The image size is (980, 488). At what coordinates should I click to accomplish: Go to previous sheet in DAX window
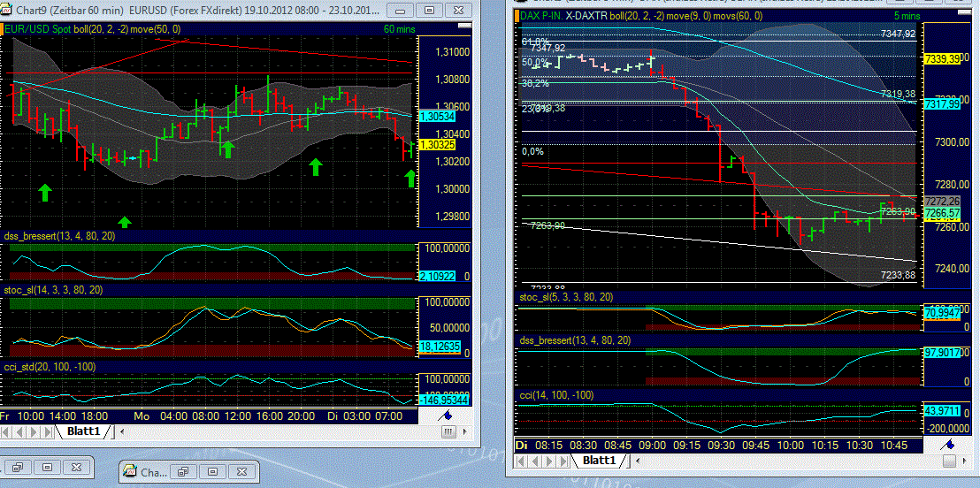tap(533, 461)
